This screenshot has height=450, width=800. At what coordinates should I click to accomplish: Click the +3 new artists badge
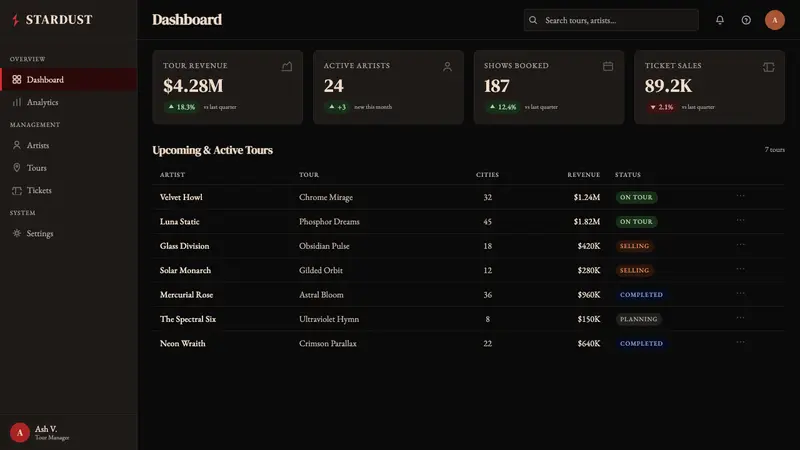tap(337, 107)
